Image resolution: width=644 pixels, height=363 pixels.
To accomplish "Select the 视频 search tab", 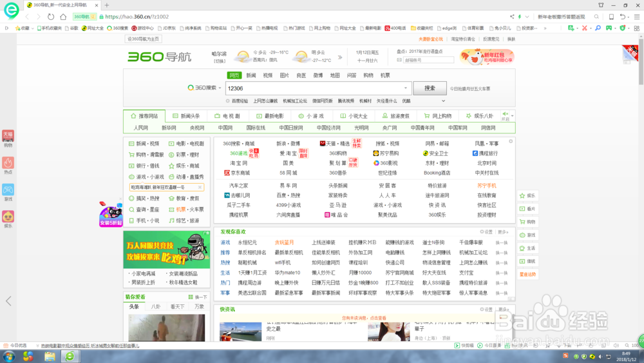I will 268,75.
